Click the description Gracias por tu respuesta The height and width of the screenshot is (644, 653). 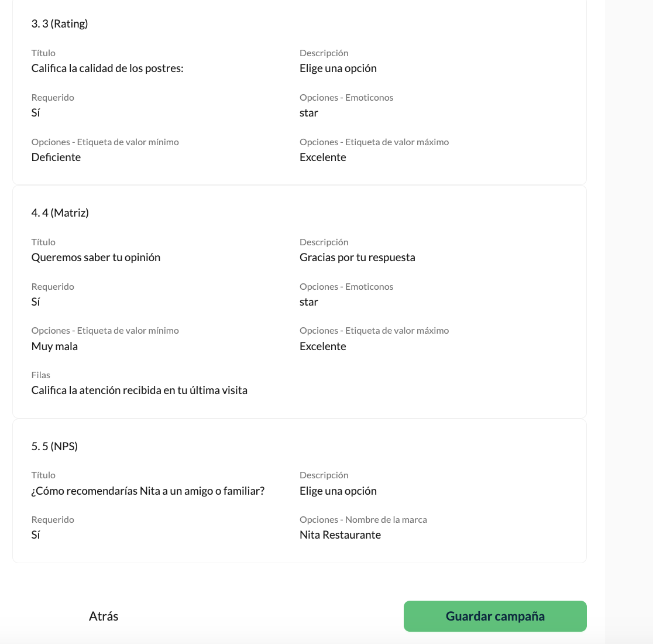click(358, 258)
